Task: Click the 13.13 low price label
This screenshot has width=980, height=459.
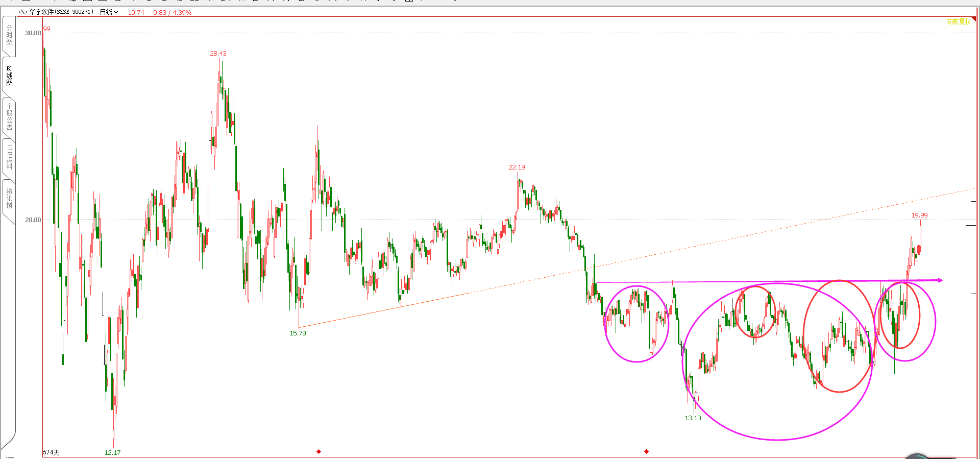Action: point(693,418)
